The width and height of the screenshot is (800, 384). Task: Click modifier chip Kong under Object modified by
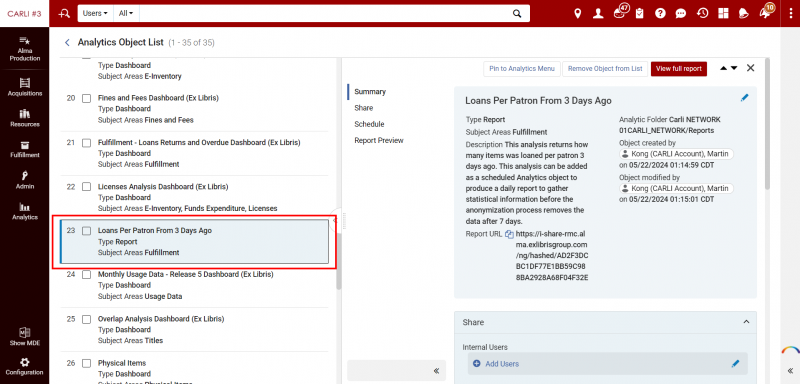pyautogui.click(x=677, y=189)
